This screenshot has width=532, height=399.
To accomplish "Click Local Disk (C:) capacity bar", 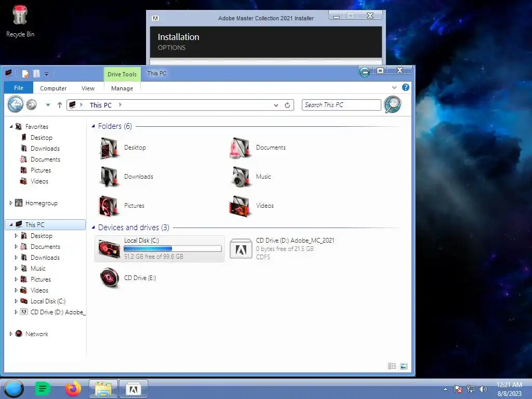I will point(172,249).
